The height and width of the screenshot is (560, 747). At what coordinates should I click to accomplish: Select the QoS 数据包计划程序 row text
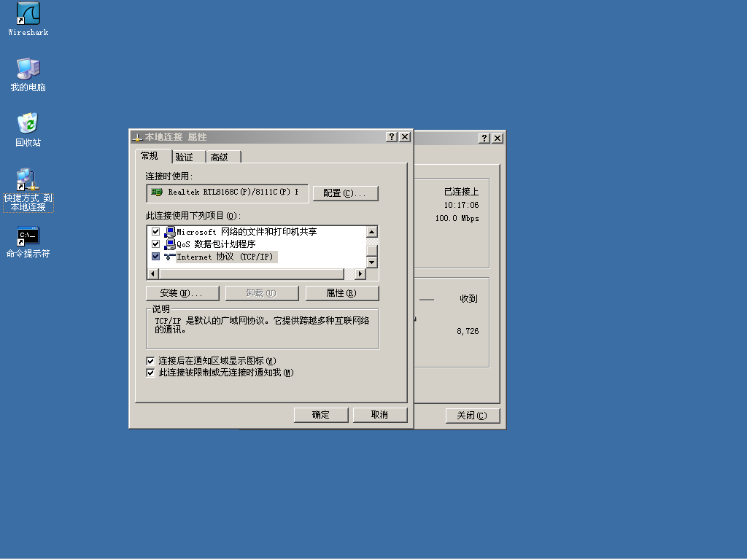pos(216,244)
